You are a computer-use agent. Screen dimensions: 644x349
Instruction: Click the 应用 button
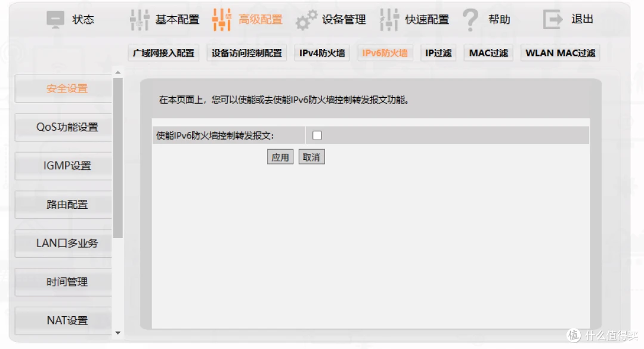coord(280,157)
